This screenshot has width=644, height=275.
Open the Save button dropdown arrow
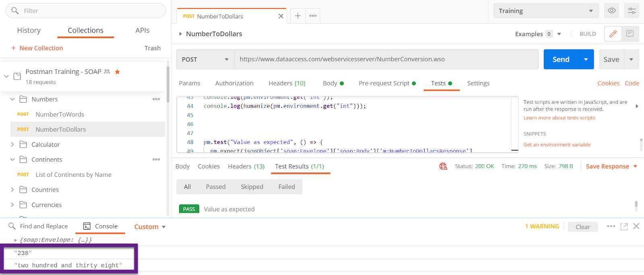point(632,60)
